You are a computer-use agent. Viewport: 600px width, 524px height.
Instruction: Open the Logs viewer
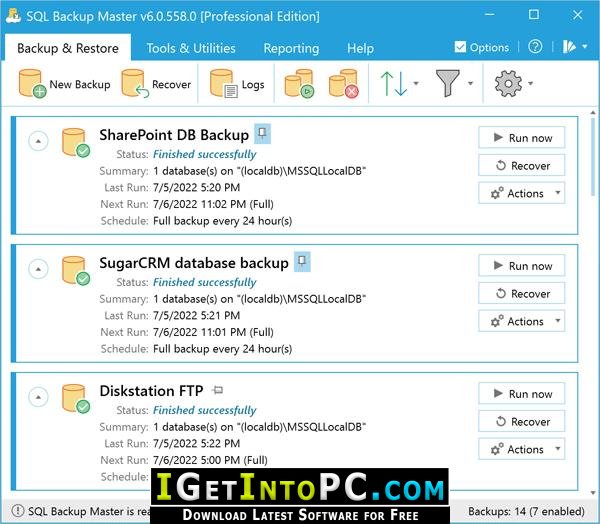[x=238, y=85]
